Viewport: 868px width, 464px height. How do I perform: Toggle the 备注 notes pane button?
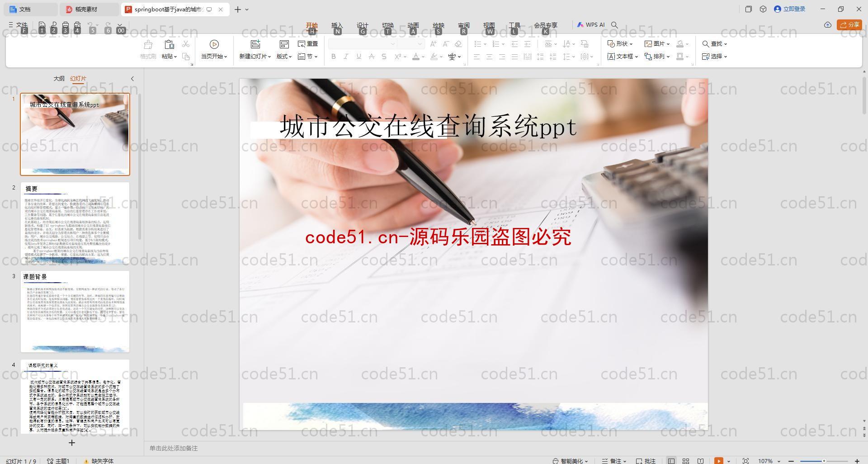click(x=614, y=461)
